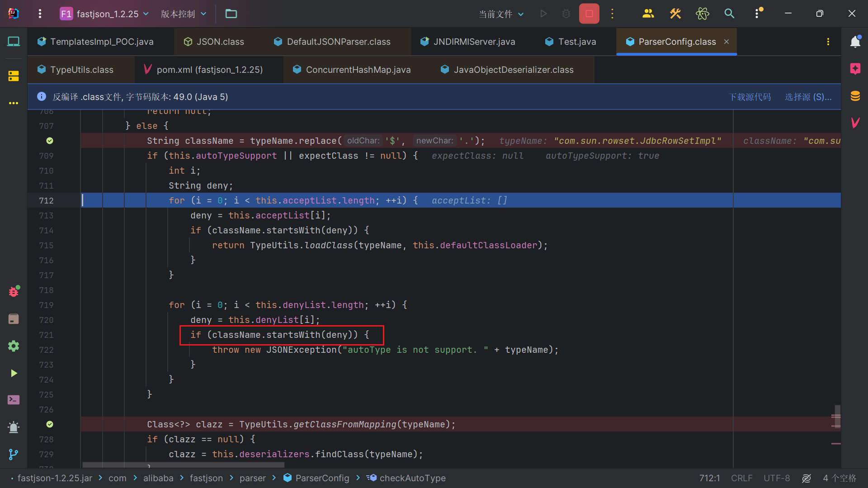This screenshot has width=868, height=488.
Task: Open IDE settings and updates icon
Action: click(758, 14)
